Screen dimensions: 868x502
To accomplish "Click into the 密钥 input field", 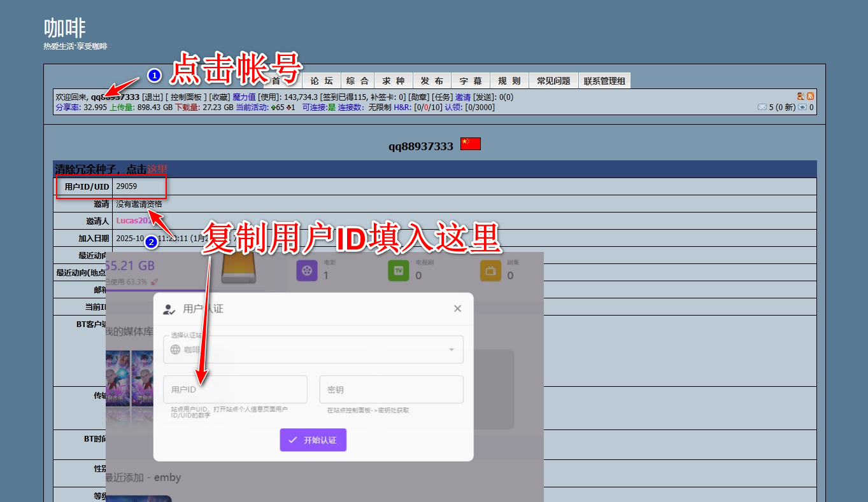I will [x=391, y=389].
